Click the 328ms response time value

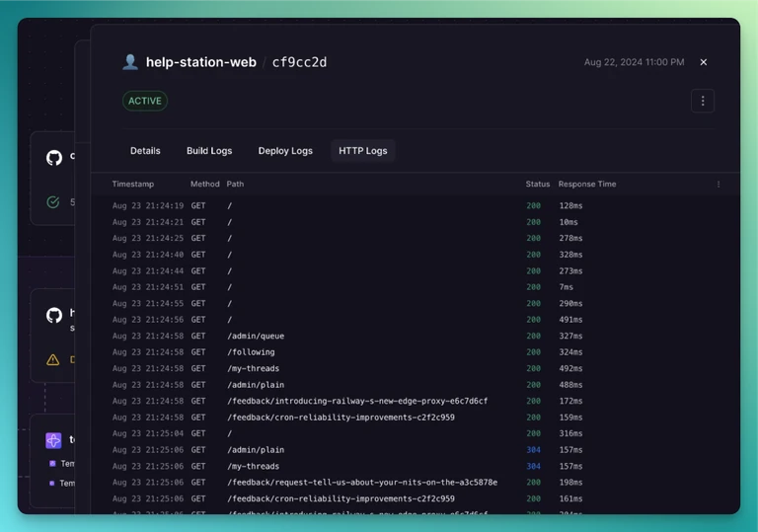570,255
